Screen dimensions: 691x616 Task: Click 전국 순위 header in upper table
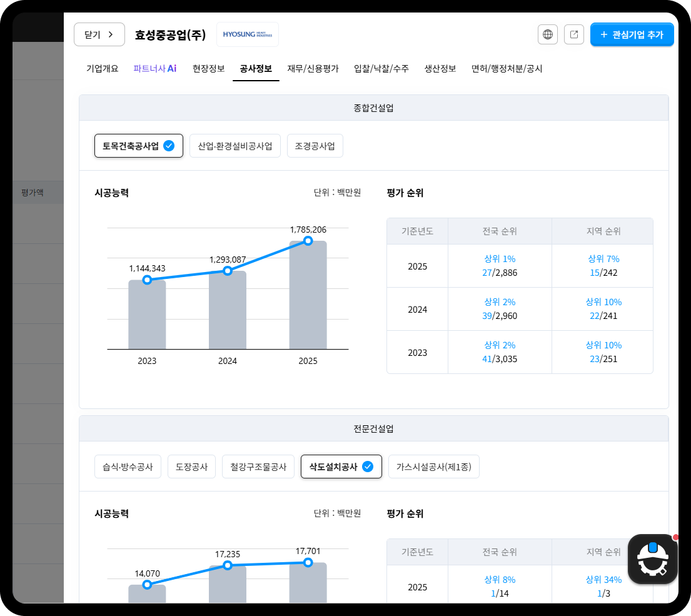click(x=500, y=231)
